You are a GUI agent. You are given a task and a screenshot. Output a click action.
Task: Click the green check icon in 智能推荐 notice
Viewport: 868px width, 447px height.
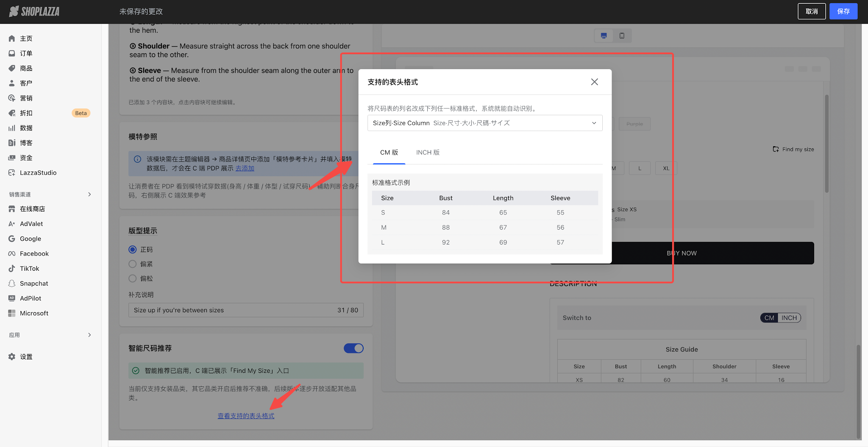coord(136,371)
